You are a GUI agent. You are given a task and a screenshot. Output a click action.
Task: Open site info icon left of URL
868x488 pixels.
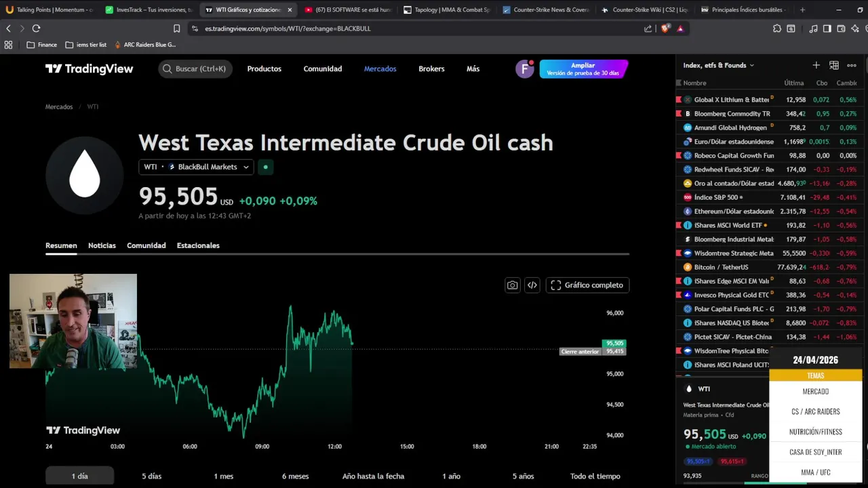click(x=195, y=28)
